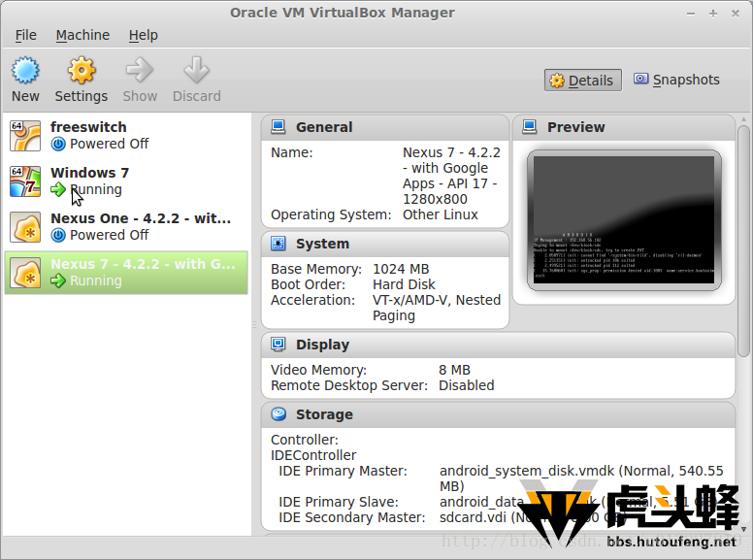Viewport: 753px width, 560px height.
Task: Click the details pane vertical scrollbar
Action: coord(743,241)
